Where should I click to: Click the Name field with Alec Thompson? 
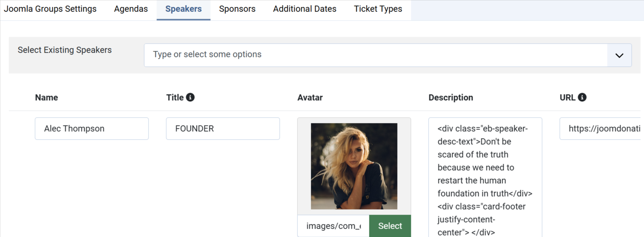[92, 128]
